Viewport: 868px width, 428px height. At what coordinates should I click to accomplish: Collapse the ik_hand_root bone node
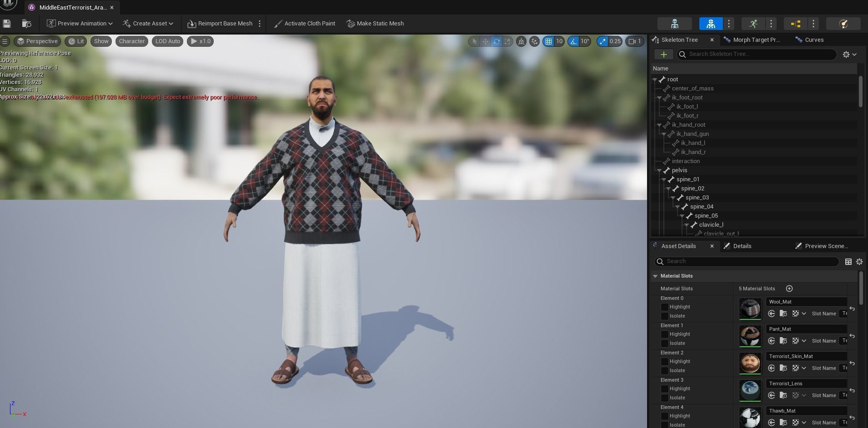click(x=660, y=125)
